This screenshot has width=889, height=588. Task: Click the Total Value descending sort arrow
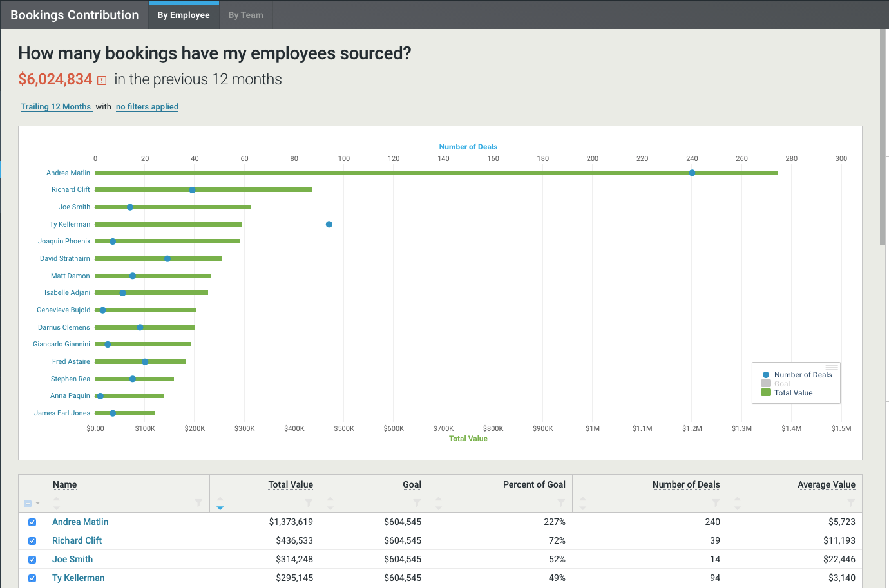click(x=220, y=508)
